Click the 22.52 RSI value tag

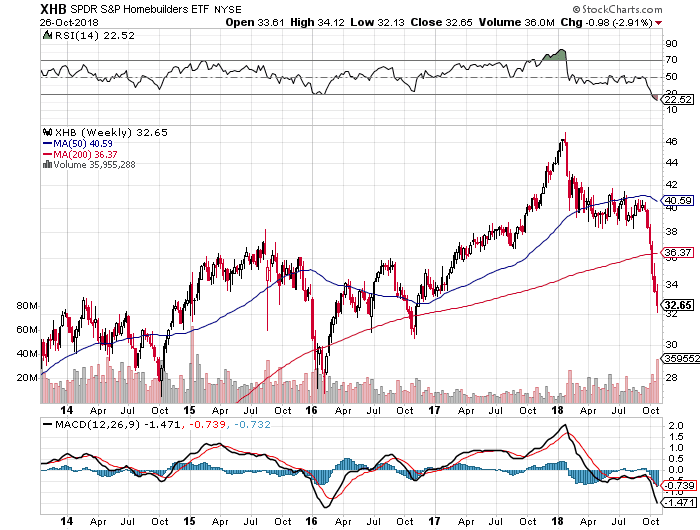point(679,99)
